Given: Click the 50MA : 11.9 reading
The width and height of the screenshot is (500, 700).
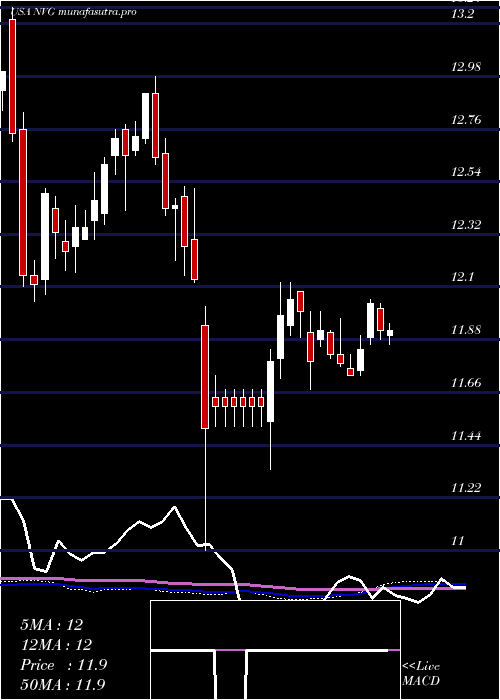Looking at the screenshot, I should point(63,684).
